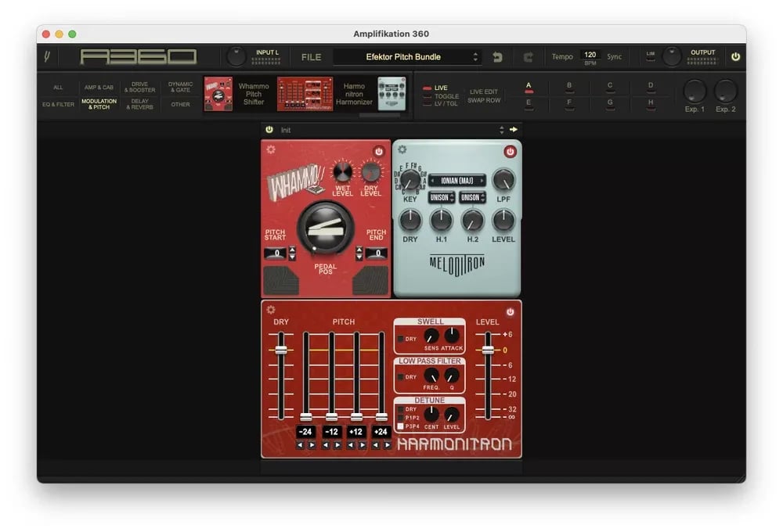Click the OUTPUT volume knob
This screenshot has width=783, height=532.
click(672, 56)
